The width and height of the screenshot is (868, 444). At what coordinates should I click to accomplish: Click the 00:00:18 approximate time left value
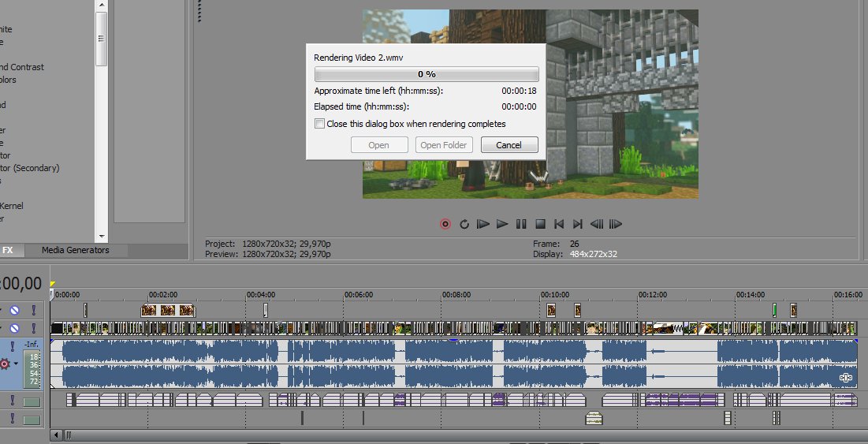click(519, 91)
